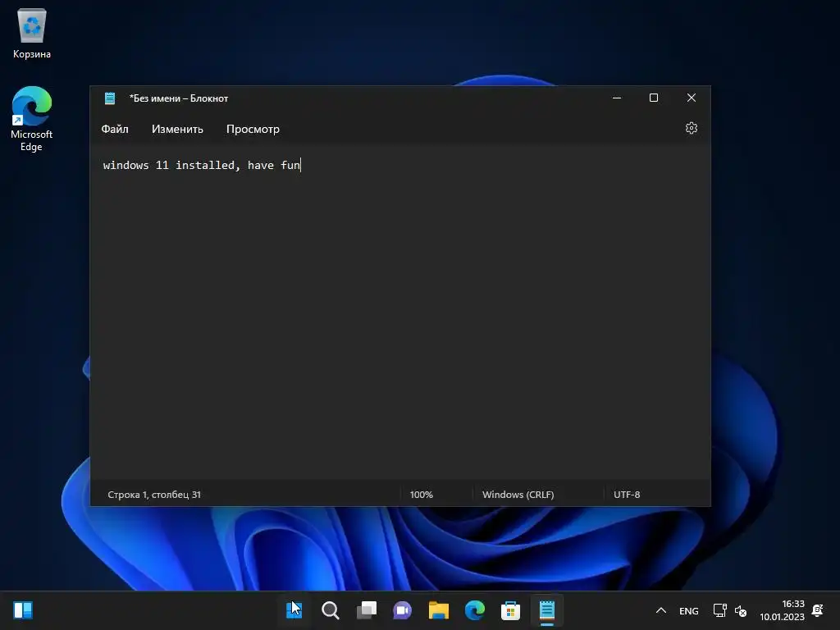The height and width of the screenshot is (630, 840).
Task: Select the Microsoft Edge desktop shortcut
Action: 32,119
